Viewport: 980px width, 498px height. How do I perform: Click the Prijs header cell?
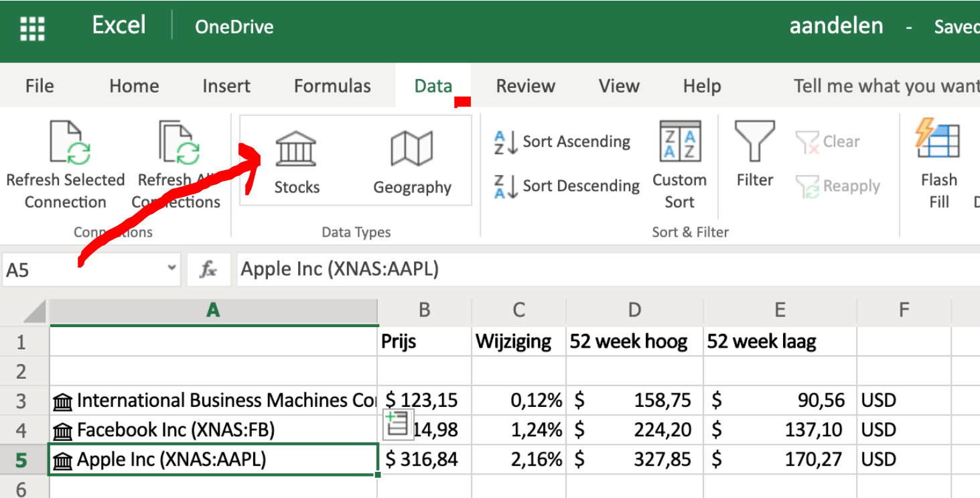(x=425, y=342)
